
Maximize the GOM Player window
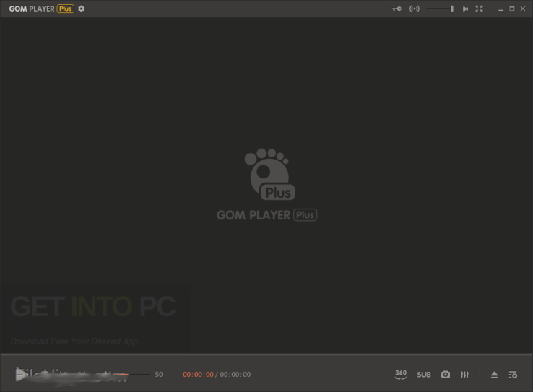tap(511, 9)
